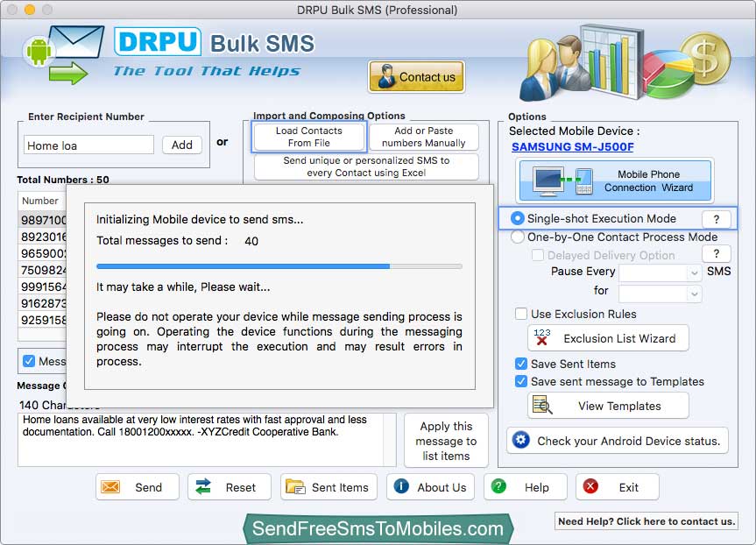756x545 pixels.
Task: Click the About Us button label
Action: coord(442,487)
